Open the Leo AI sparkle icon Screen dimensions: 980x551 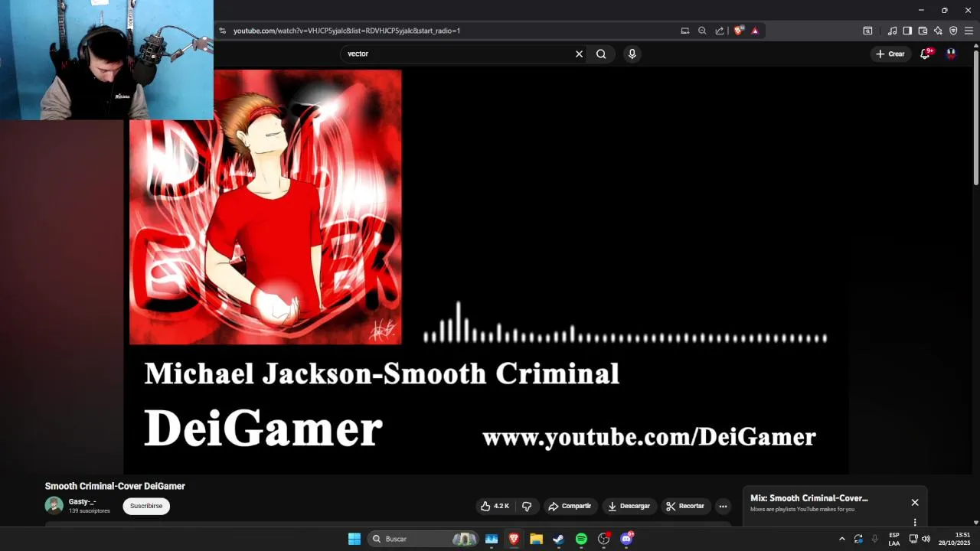point(938,31)
